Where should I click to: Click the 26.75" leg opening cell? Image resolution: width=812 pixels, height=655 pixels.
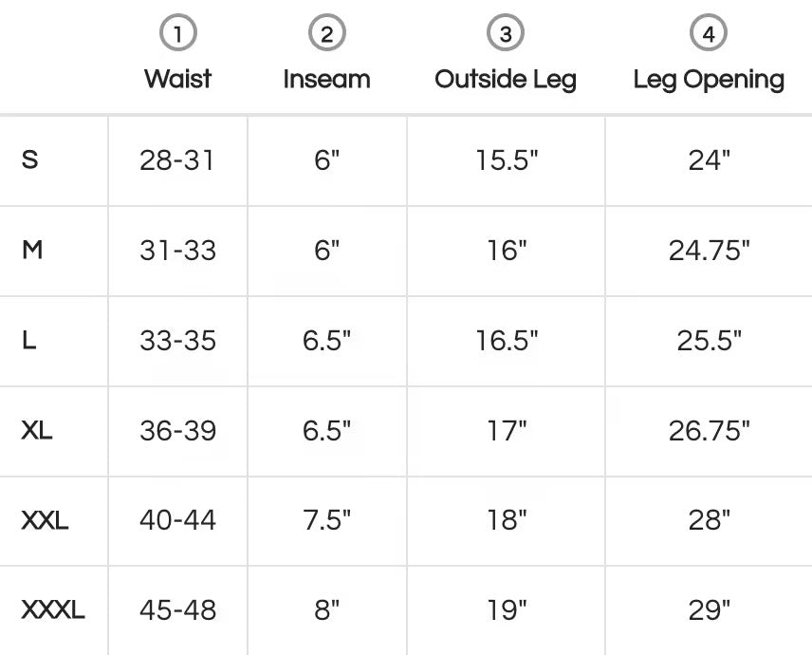[709, 431]
